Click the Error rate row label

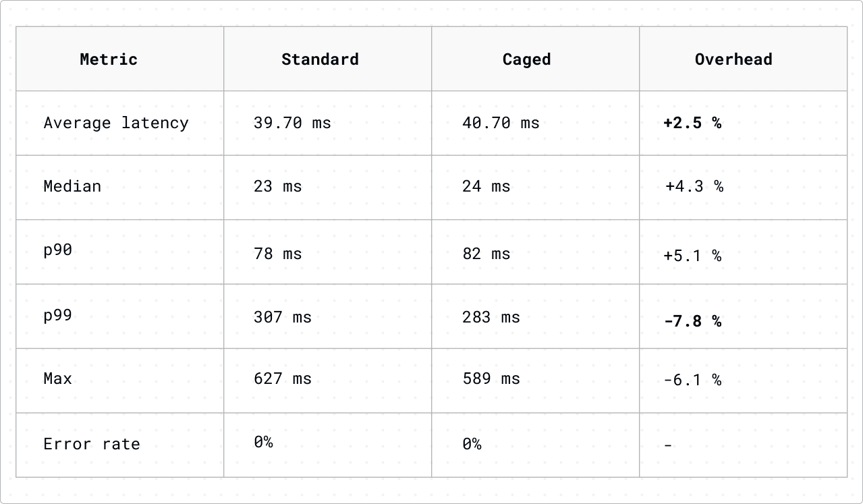(x=92, y=444)
